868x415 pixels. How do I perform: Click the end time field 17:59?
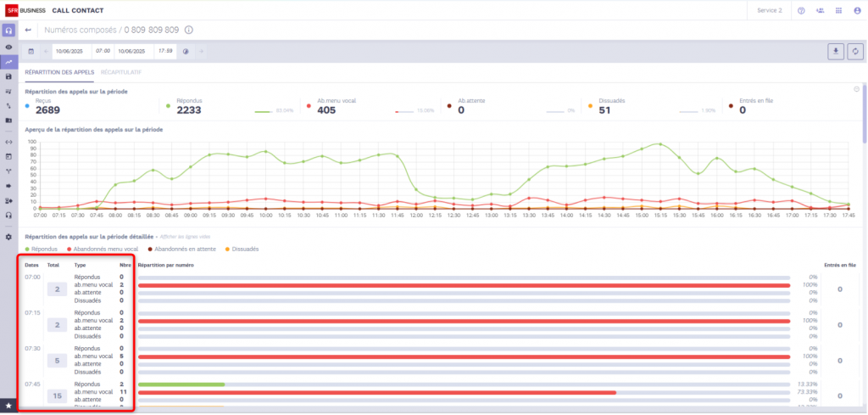[x=165, y=52]
